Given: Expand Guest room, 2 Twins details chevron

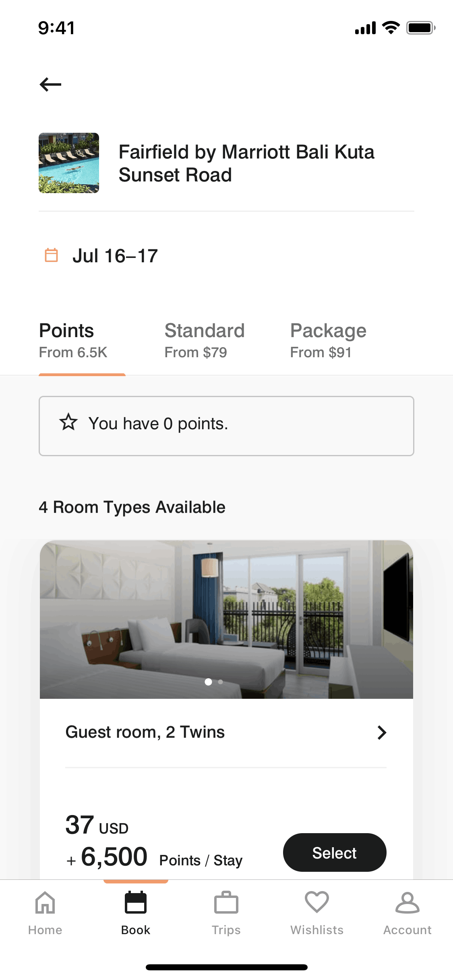Looking at the screenshot, I should click(382, 733).
